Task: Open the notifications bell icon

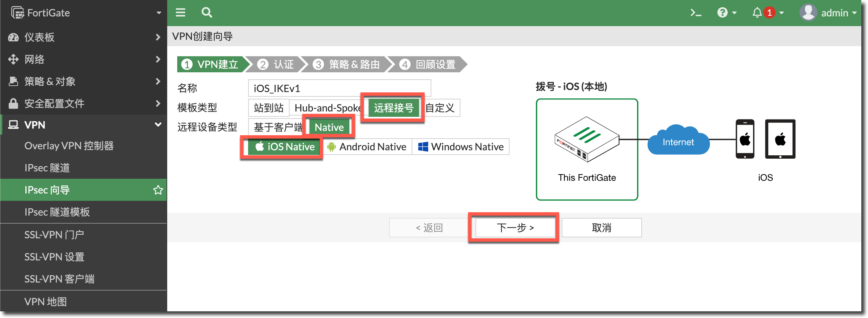Action: pos(757,13)
